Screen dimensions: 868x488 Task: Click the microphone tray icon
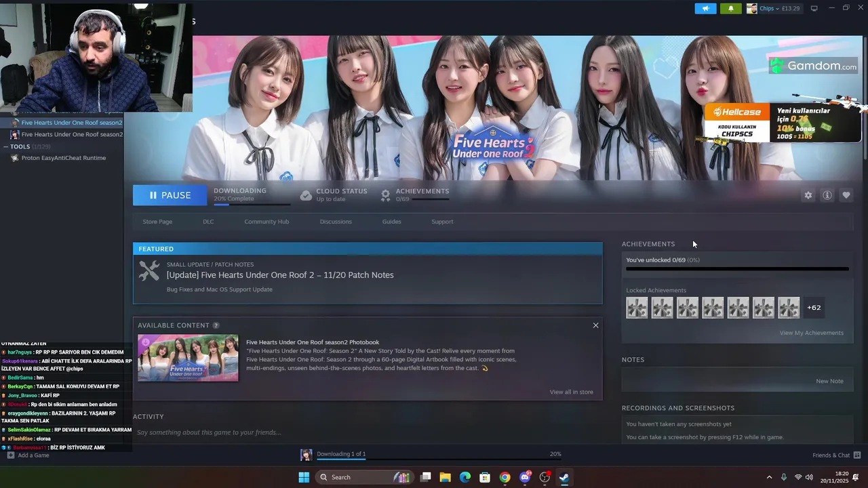[784, 477]
